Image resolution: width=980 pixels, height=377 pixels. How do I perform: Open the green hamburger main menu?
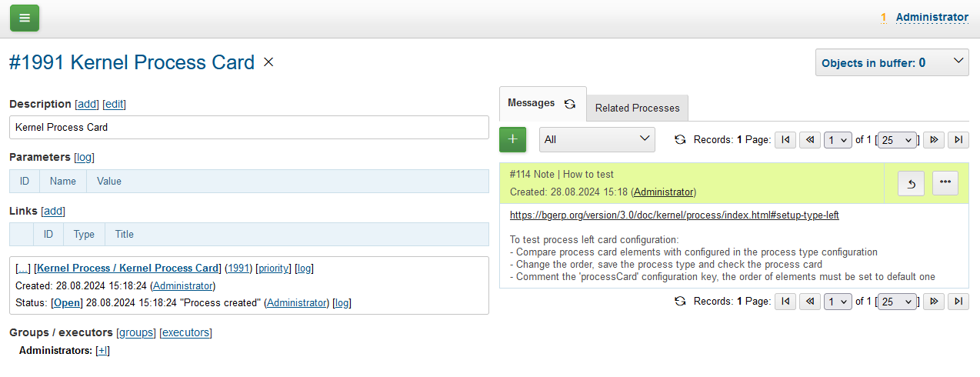point(25,18)
